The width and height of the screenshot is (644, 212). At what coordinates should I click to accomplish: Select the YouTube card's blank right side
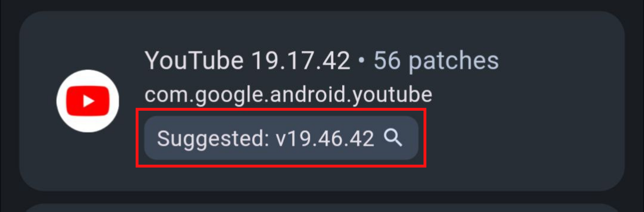coord(563,101)
